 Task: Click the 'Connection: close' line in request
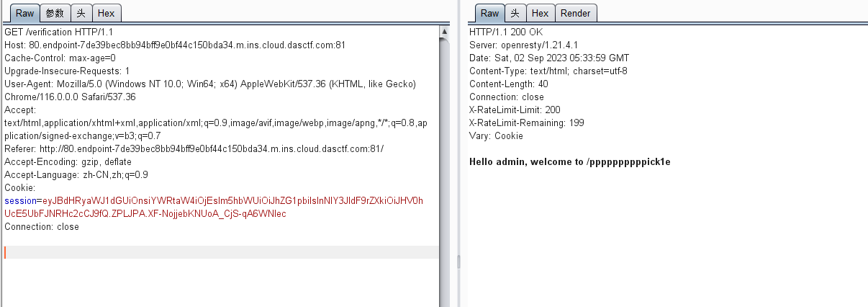(x=42, y=226)
